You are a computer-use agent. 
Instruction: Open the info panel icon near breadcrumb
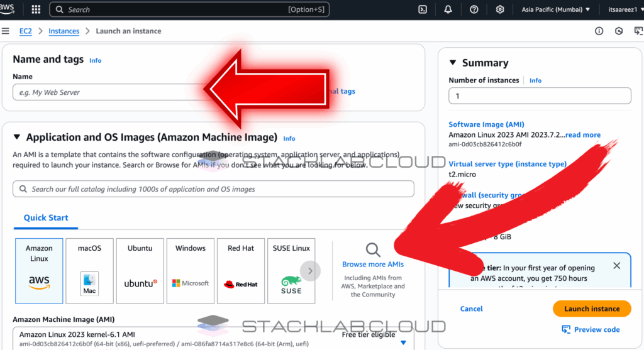[x=599, y=31]
